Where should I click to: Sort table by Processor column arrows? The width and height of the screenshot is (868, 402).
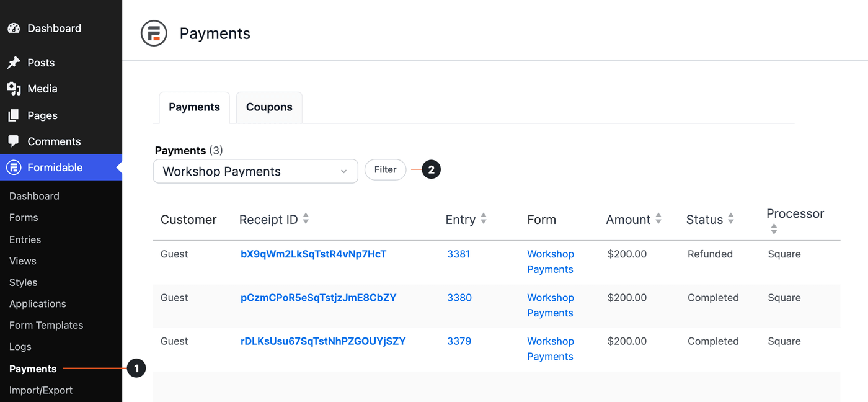pos(774,230)
